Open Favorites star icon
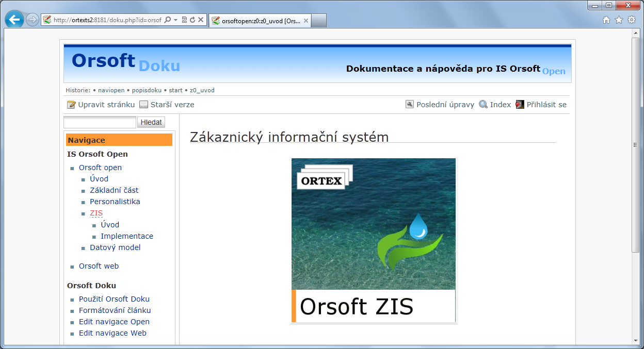Image resolution: width=644 pixels, height=349 pixels. click(x=619, y=20)
